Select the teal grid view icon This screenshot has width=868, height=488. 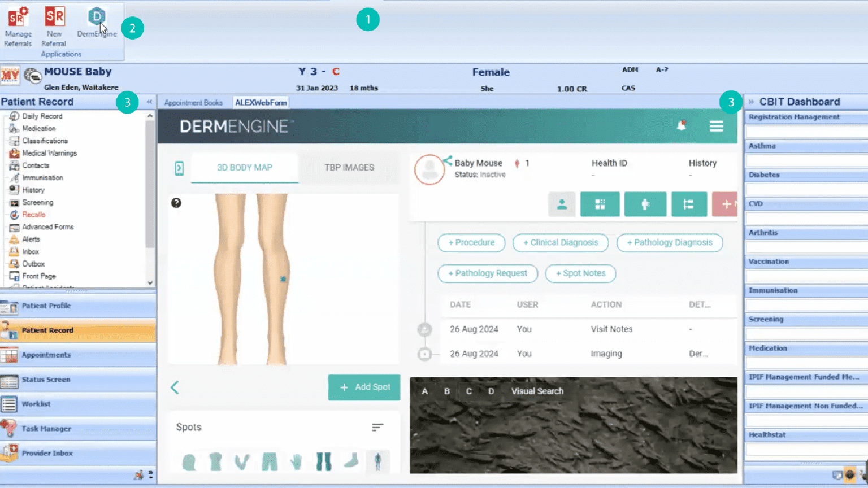(600, 204)
